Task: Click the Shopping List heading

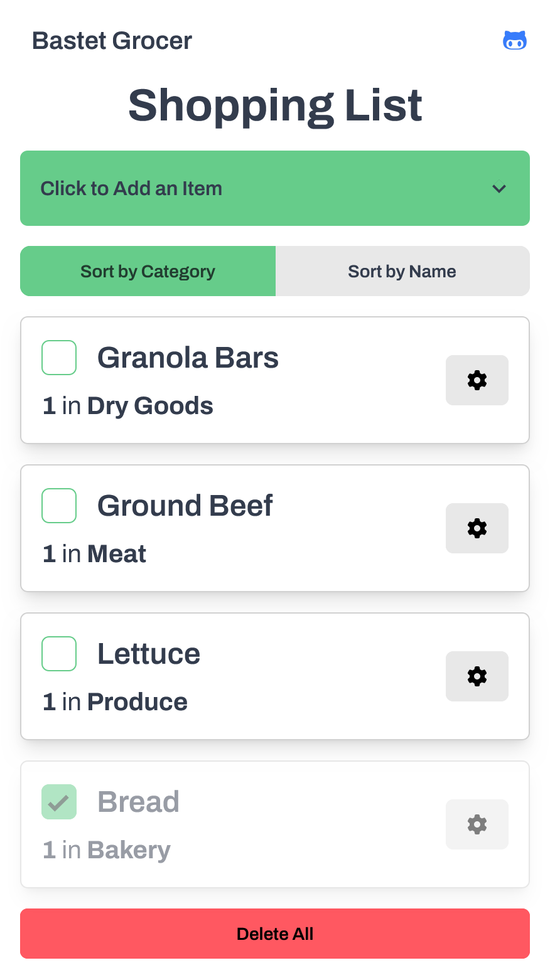Action: click(x=275, y=105)
